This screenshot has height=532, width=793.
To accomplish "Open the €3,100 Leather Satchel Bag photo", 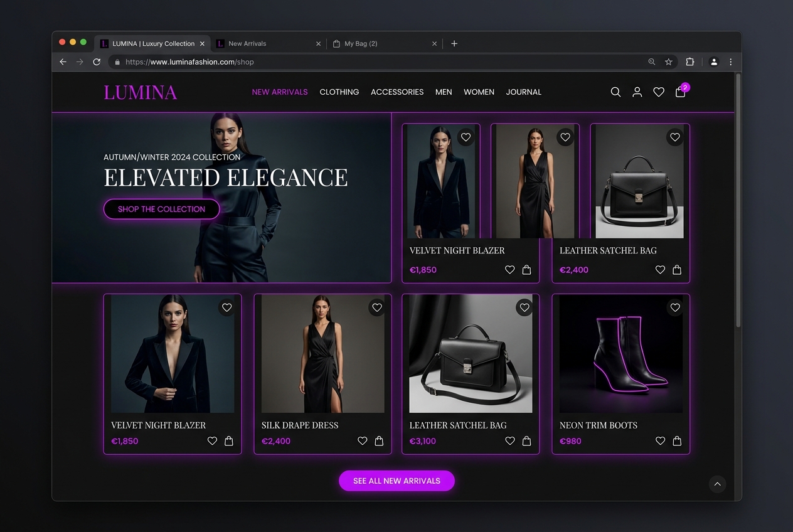I will (x=471, y=354).
